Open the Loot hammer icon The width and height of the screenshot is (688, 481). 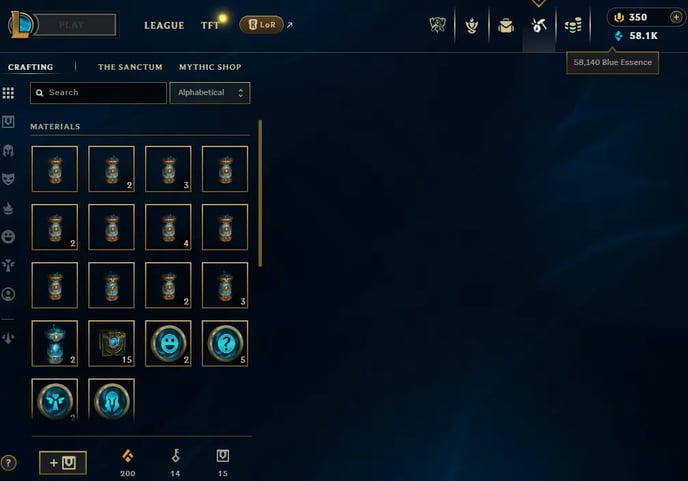tap(539, 25)
